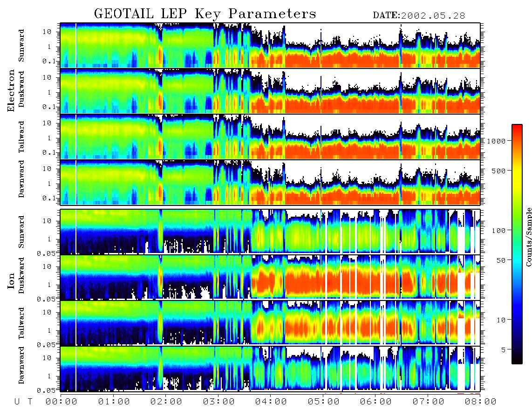Click the rainbow color scale bar

tap(517, 245)
